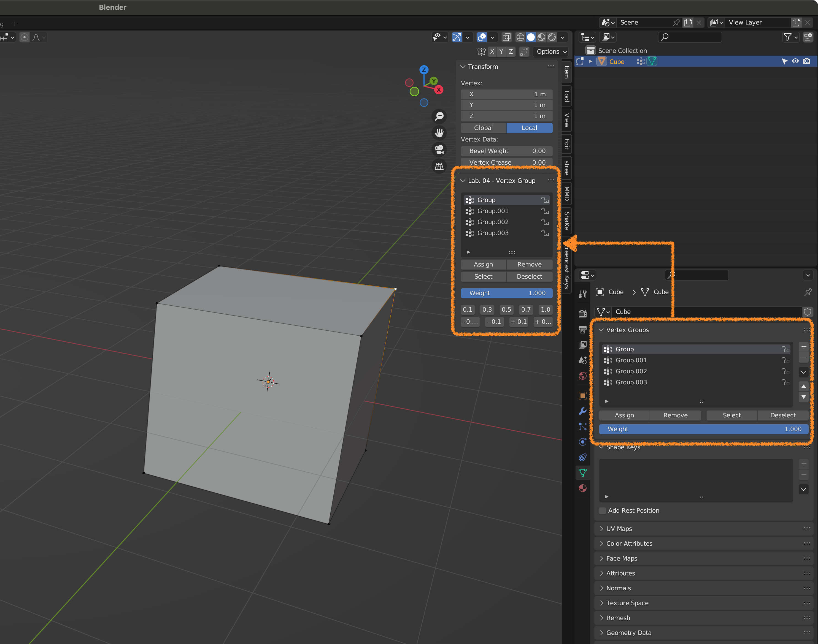Image resolution: width=818 pixels, height=644 pixels.
Task: Switch to Render Properties (camera icon)
Action: [x=582, y=314]
